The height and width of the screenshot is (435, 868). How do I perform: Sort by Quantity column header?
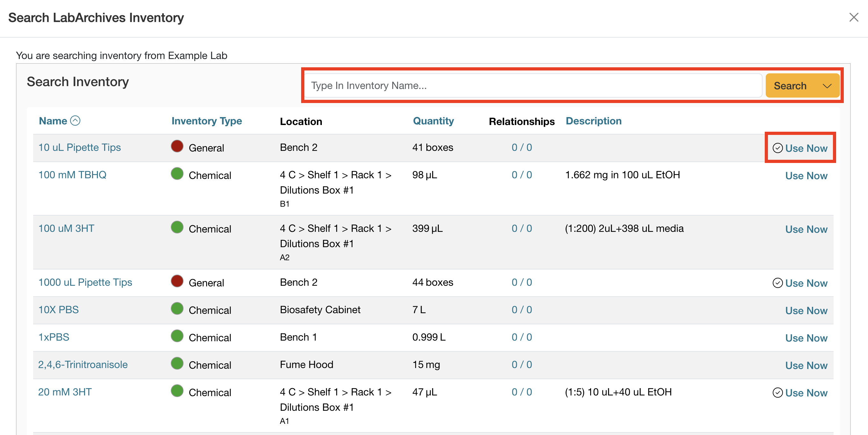click(433, 121)
